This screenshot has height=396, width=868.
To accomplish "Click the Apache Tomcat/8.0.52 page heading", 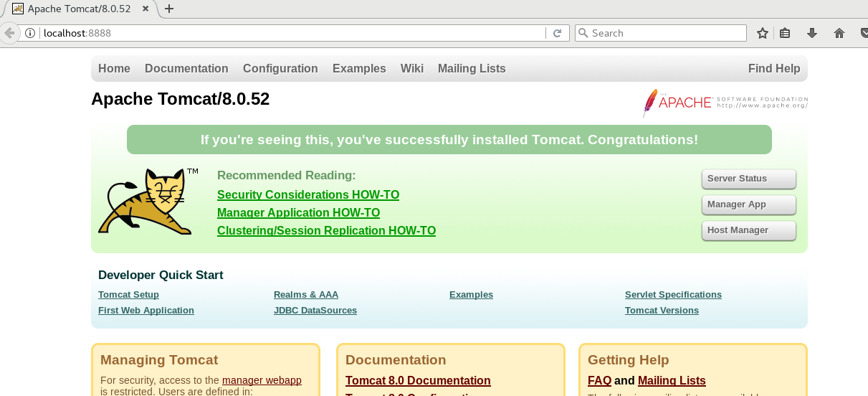I will coord(180,99).
